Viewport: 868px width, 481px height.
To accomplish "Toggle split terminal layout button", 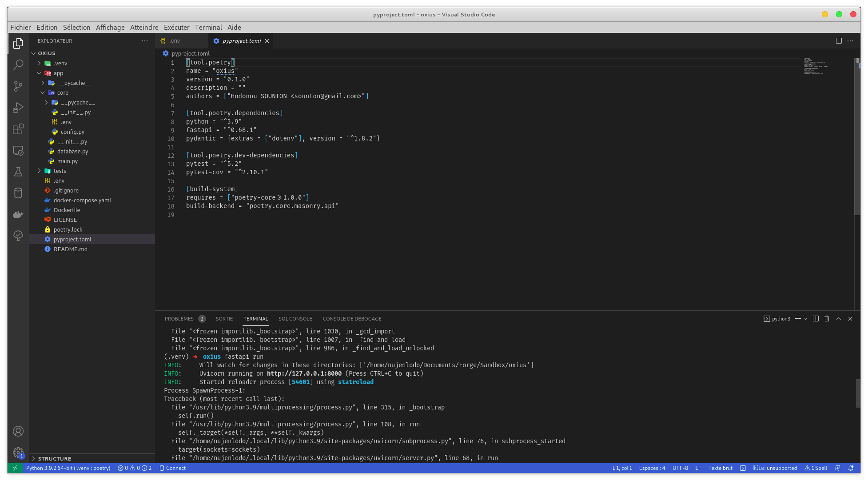I will coord(816,319).
